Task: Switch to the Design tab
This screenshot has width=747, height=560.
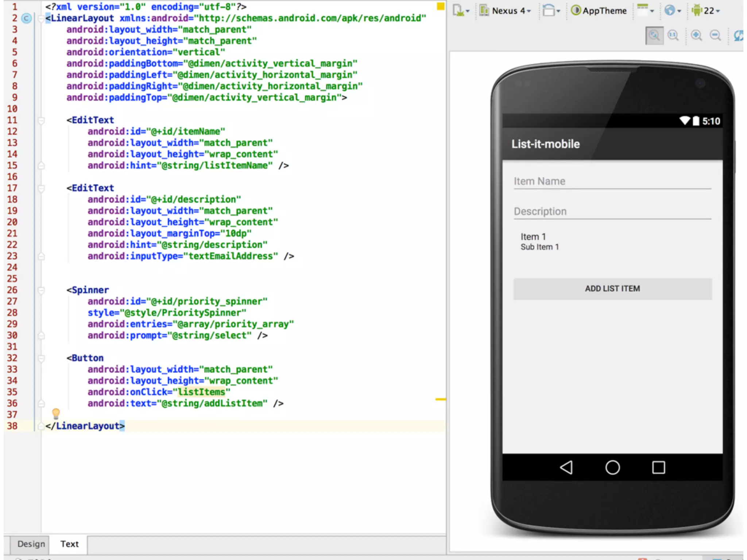Action: [31, 544]
